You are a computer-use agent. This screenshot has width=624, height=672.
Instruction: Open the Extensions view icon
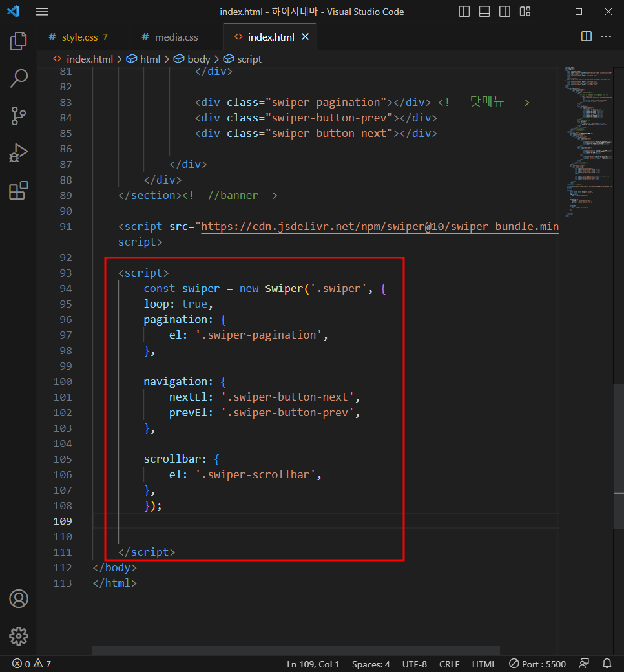[19, 190]
